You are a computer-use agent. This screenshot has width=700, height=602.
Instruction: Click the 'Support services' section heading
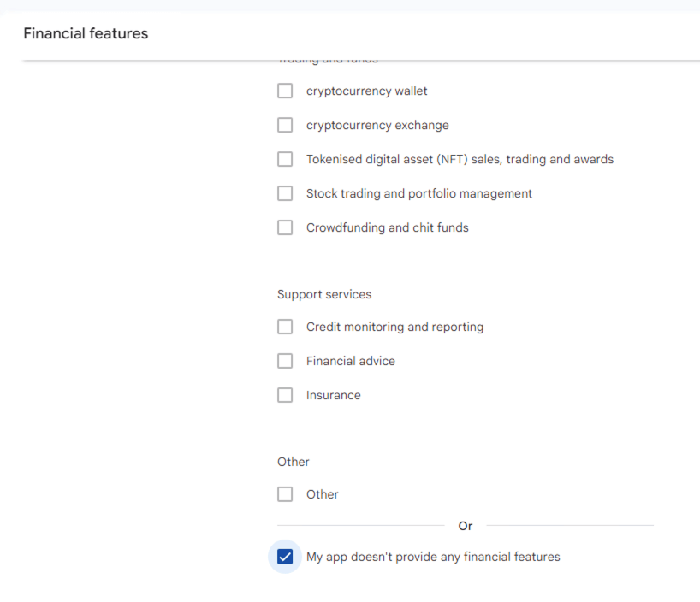click(x=324, y=294)
